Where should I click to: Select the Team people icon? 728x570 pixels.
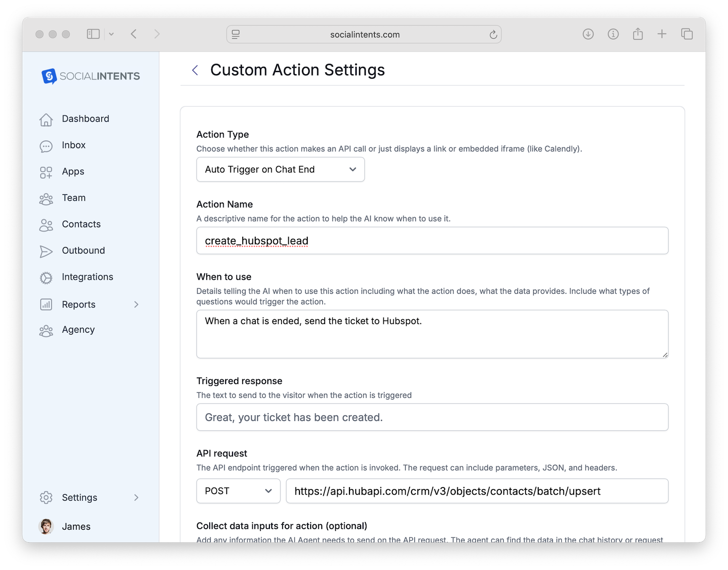coord(46,198)
